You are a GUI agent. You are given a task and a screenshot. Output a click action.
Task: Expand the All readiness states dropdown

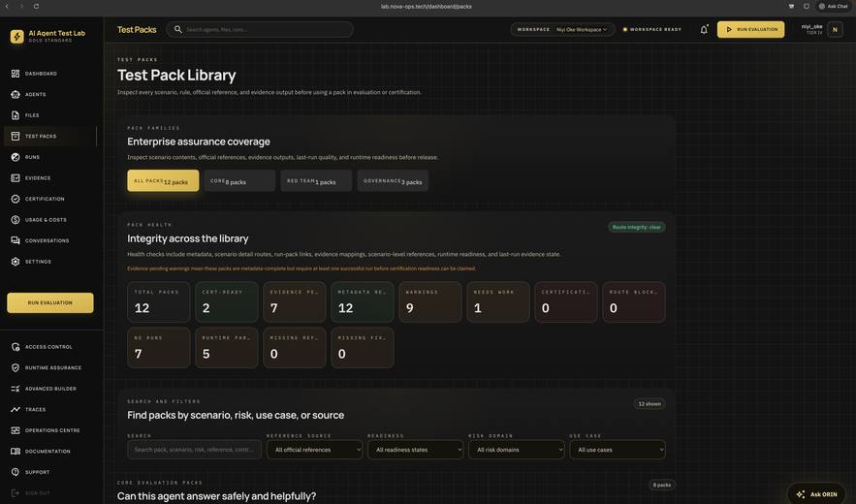coord(416,450)
